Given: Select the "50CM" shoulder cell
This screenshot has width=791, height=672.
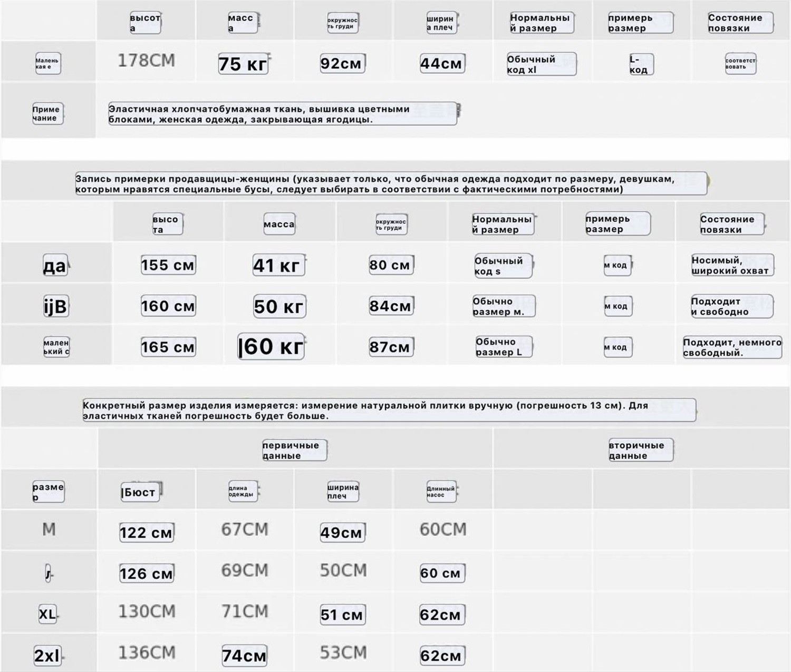Looking at the screenshot, I should tap(343, 570).
